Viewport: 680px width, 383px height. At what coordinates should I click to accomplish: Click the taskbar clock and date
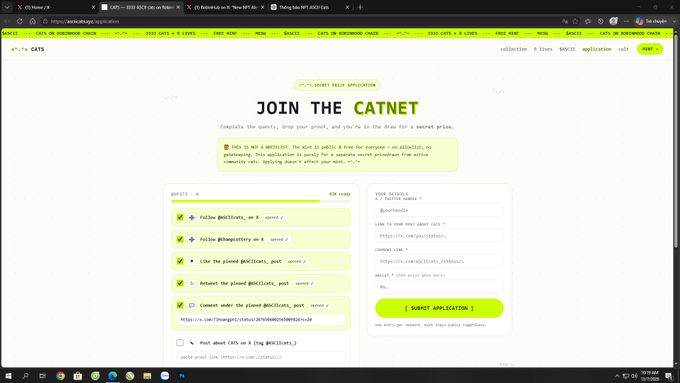coord(650,376)
